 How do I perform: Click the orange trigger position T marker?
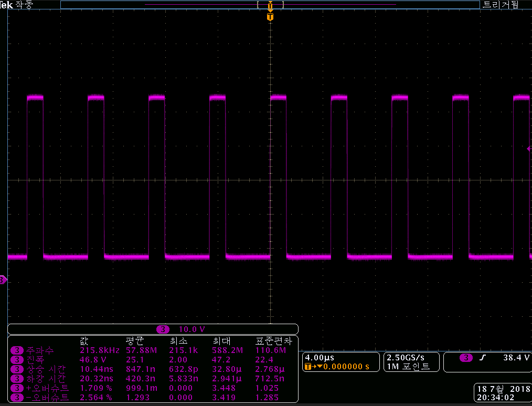coord(270,17)
